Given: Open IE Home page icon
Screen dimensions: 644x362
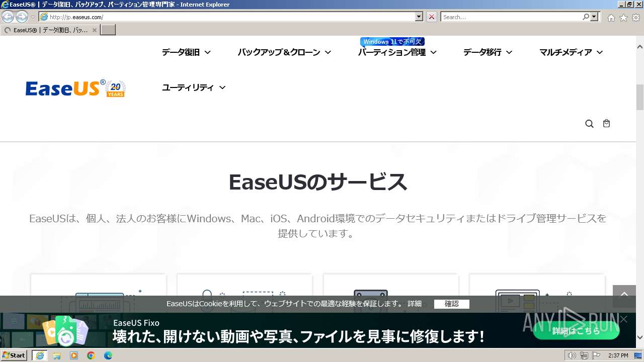Looking at the screenshot, I should (611, 18).
